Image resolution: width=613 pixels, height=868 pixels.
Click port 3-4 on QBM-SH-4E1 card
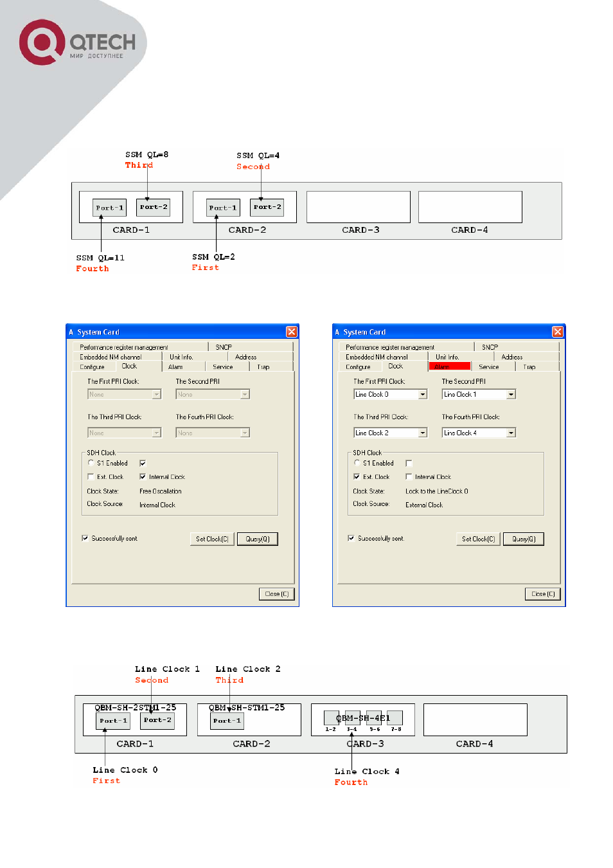pos(352,718)
